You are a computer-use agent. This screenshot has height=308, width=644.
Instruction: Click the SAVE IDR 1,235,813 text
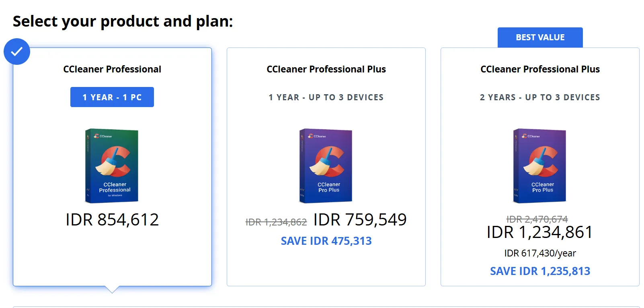(540, 271)
